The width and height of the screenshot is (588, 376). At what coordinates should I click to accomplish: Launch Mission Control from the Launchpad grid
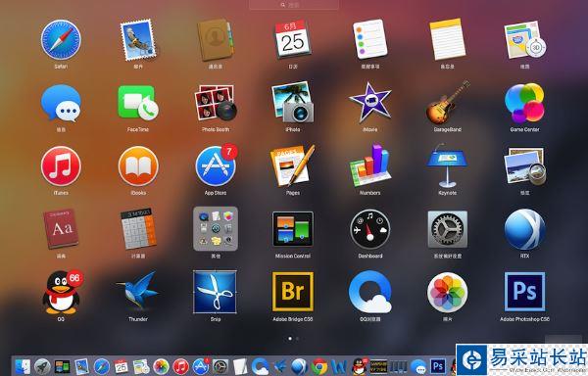pyautogui.click(x=293, y=229)
